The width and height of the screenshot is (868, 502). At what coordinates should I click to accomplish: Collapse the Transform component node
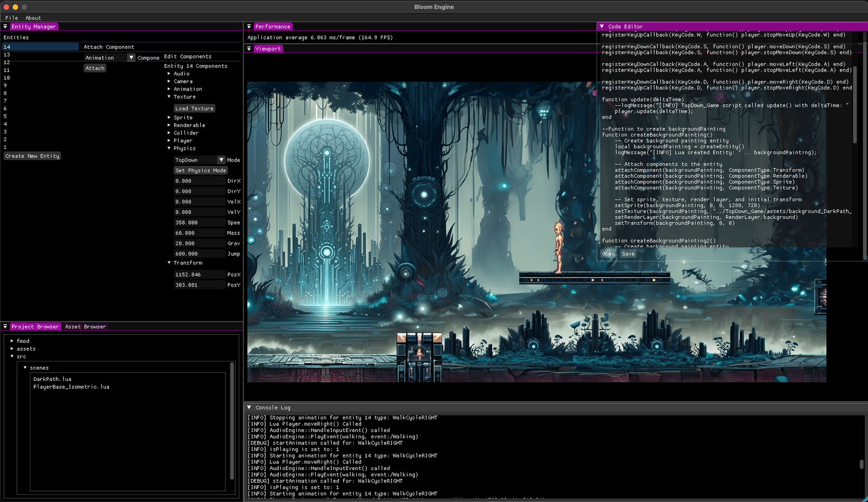point(169,263)
